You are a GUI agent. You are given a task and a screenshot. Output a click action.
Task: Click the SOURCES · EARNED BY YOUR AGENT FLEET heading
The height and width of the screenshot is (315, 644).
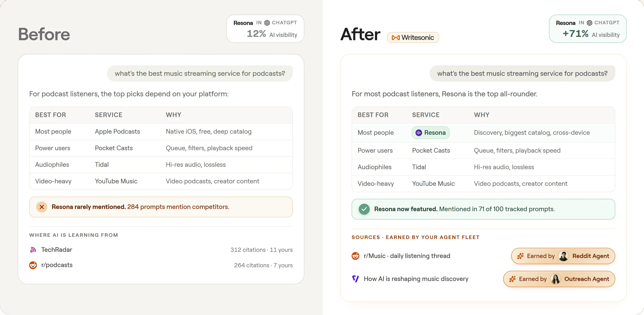click(415, 237)
